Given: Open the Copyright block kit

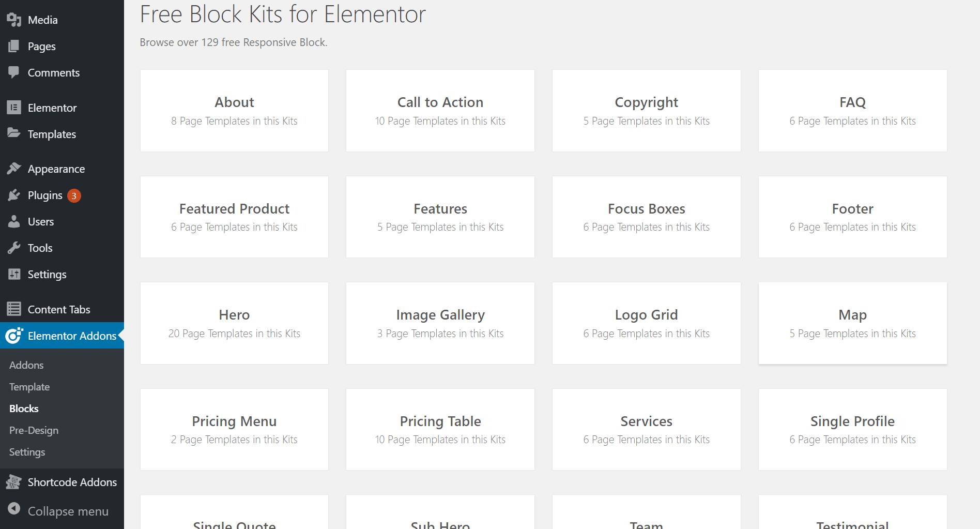Looking at the screenshot, I should 646,111.
